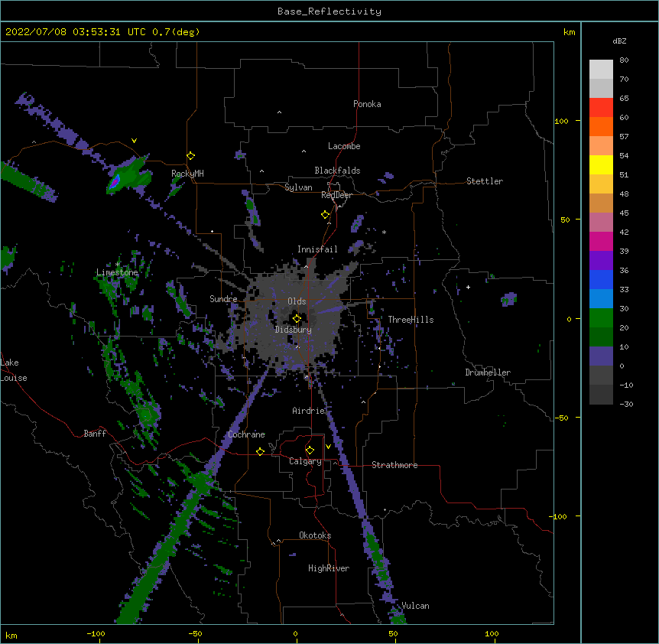Viewport: 659px width, 644px height.
Task: Click the Sylvan label
Action: pyautogui.click(x=298, y=187)
